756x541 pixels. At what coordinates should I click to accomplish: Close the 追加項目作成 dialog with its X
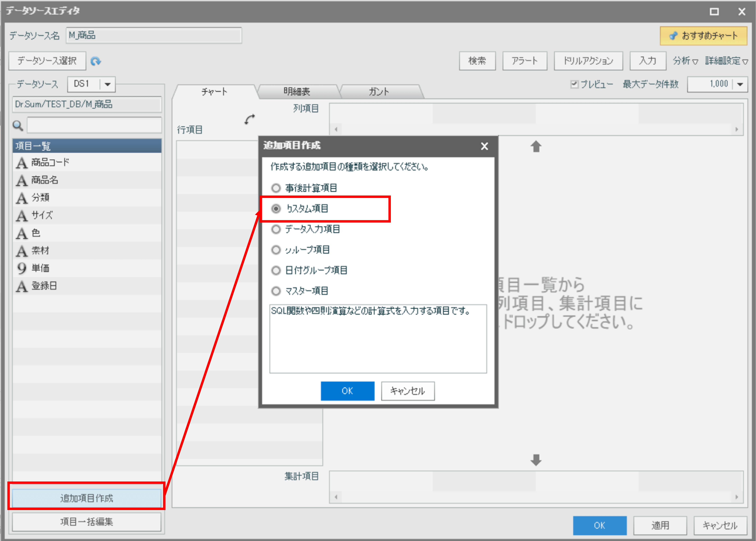pyautogui.click(x=484, y=146)
